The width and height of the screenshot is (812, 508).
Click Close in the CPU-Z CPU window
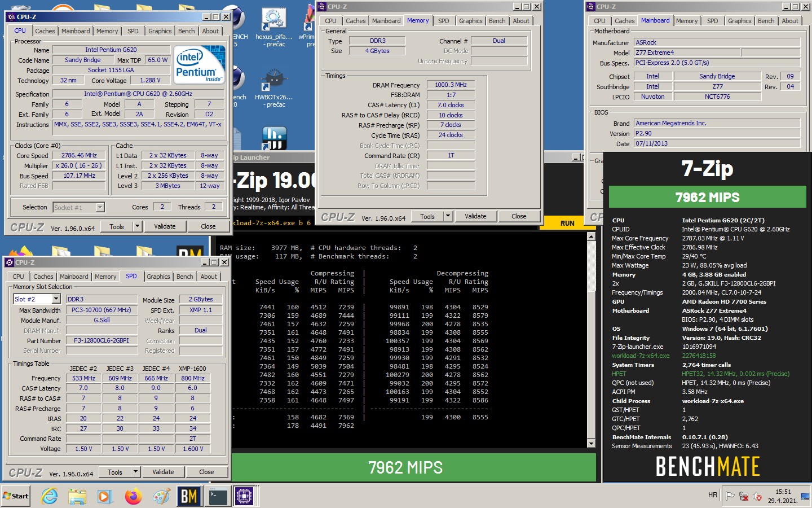pyautogui.click(x=208, y=226)
